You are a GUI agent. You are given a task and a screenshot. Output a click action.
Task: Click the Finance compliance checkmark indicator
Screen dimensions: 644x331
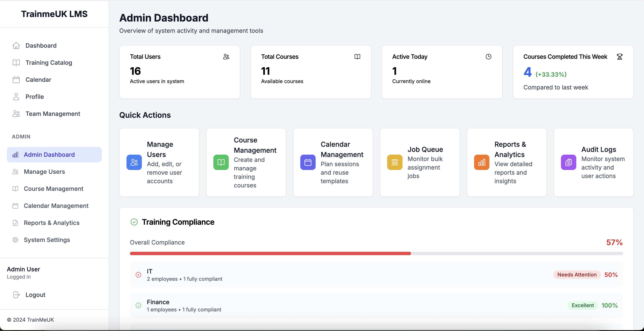[x=139, y=305]
